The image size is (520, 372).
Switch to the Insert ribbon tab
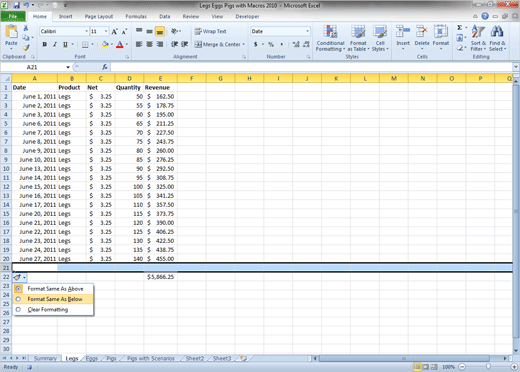[x=65, y=16]
